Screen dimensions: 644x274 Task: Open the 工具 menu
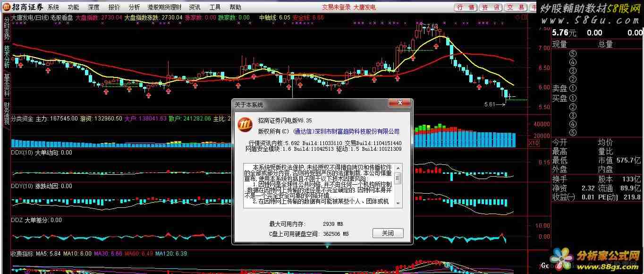coord(215,7)
